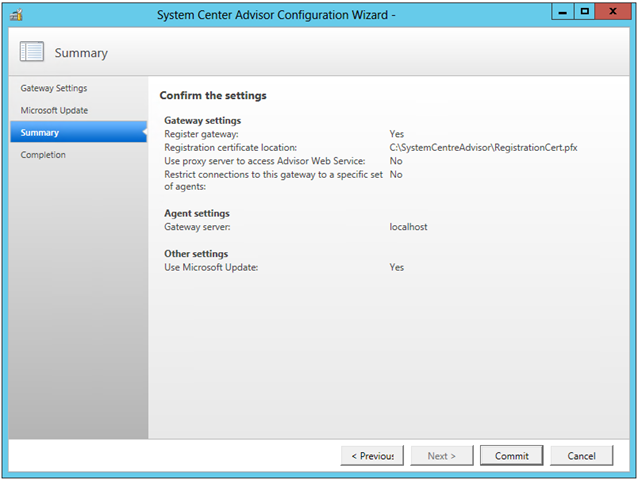638x480 pixels.
Task: Click the 'Summary' page title text
Action: coord(81,52)
